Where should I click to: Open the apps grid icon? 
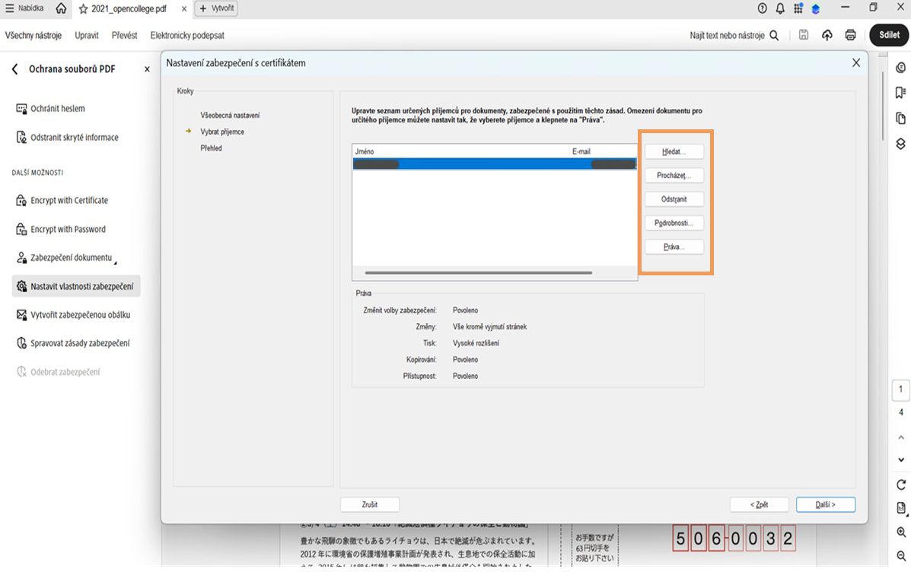pyautogui.click(x=798, y=8)
